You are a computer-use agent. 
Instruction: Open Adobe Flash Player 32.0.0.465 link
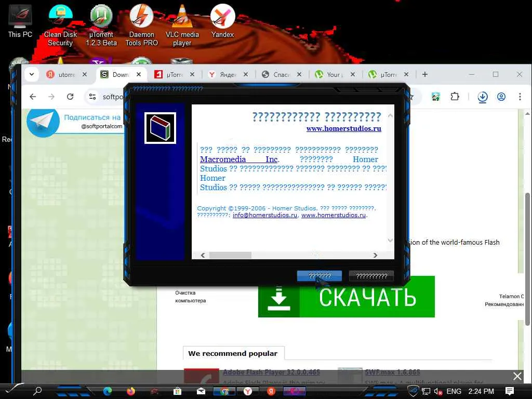(x=271, y=372)
